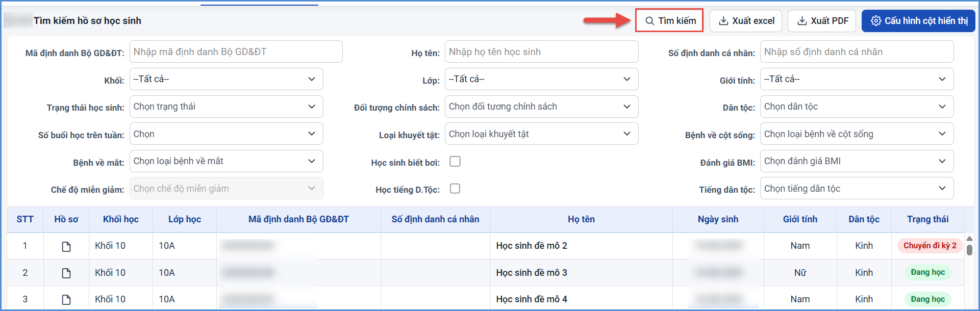Open the Giới tính dropdown
Screen dimensions: 980x311
tap(857, 79)
